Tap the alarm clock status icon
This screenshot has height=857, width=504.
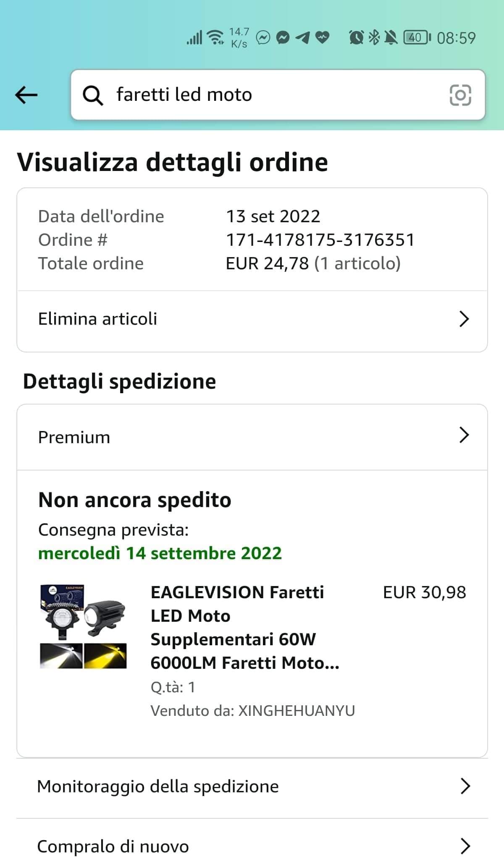[x=356, y=38]
